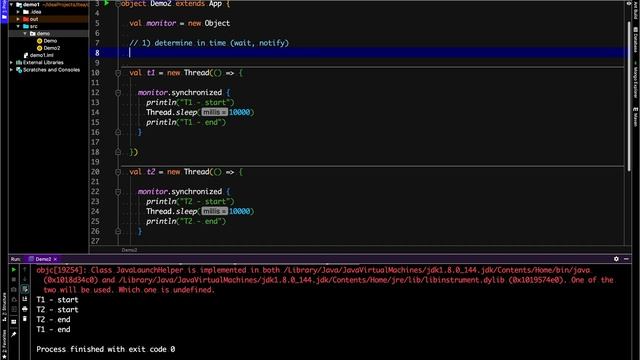Fold monitor.synchronized block at line 22
The image size is (640, 360).
coord(118,191)
